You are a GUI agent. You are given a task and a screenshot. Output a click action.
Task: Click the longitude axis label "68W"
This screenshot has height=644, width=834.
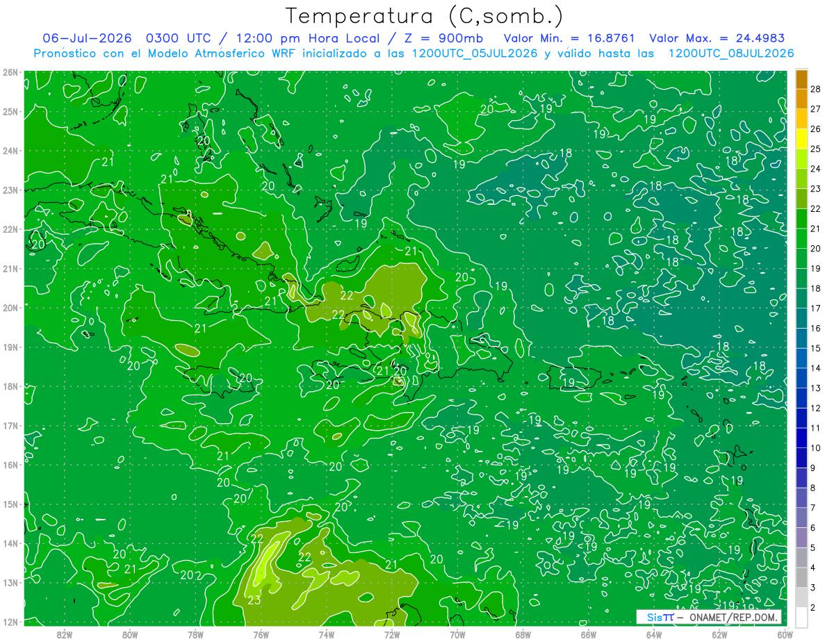pyautogui.click(x=523, y=635)
